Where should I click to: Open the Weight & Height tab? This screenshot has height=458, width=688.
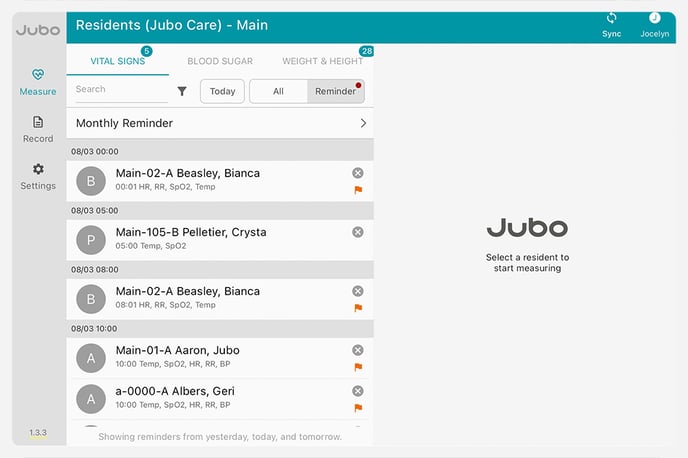pyautogui.click(x=322, y=61)
